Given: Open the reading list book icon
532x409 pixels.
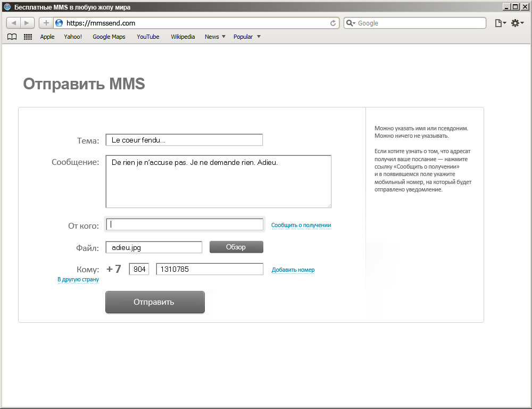Looking at the screenshot, I should pos(12,37).
